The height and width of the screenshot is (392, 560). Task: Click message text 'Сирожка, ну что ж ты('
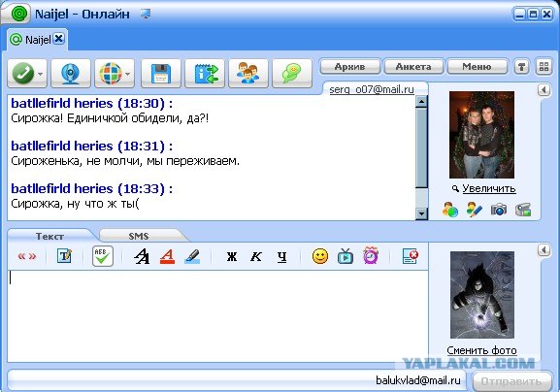pos(75,204)
